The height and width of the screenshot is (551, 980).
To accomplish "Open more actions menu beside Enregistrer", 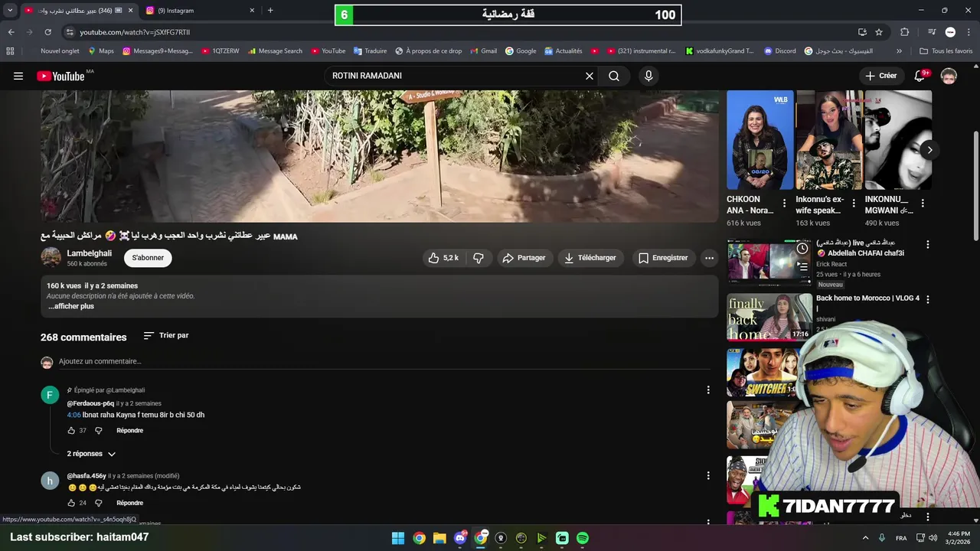I will click(709, 258).
